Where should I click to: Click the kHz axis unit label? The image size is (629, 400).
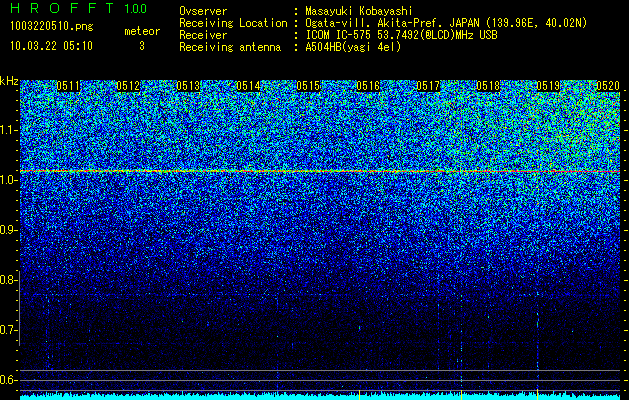(9, 81)
